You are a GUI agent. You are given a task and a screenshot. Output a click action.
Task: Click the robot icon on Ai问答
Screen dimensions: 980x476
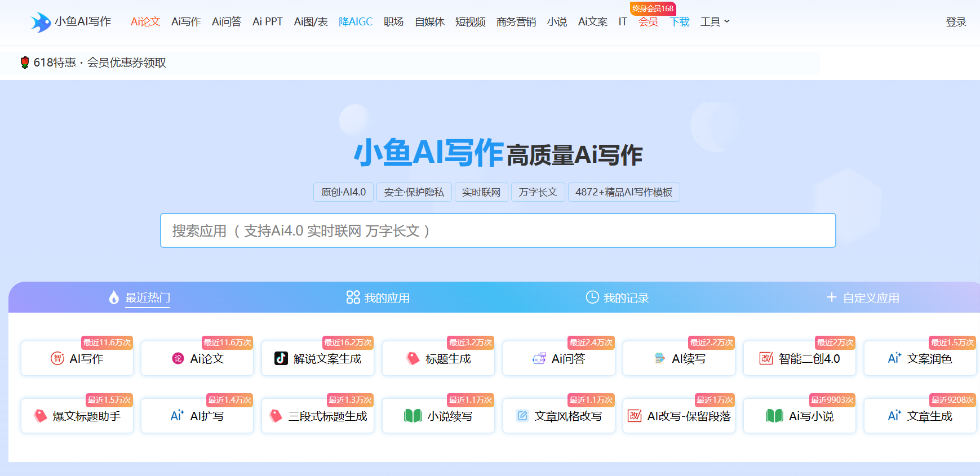[x=539, y=358]
